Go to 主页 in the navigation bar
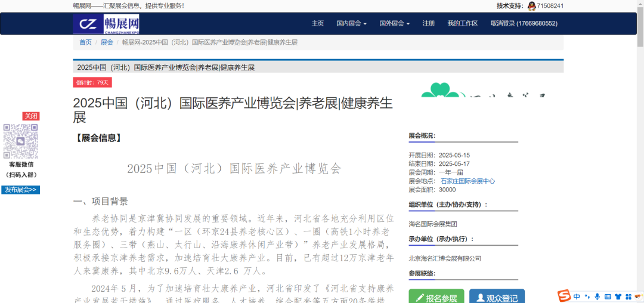 [317, 24]
